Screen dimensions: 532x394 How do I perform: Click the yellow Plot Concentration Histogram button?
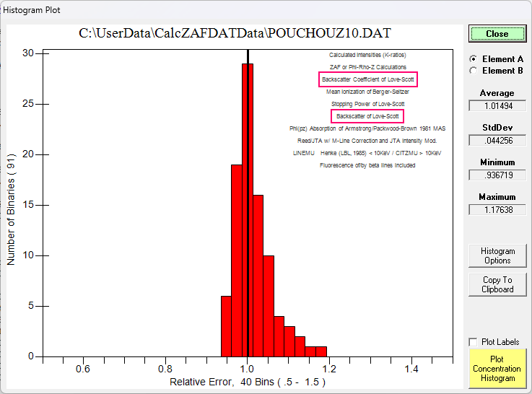point(497,368)
